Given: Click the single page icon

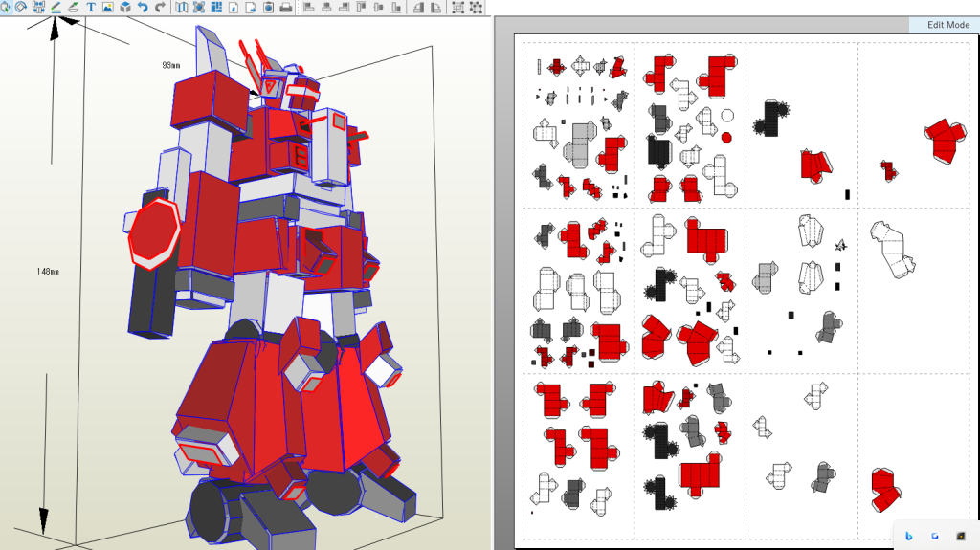Looking at the screenshot, I should tap(234, 7).
